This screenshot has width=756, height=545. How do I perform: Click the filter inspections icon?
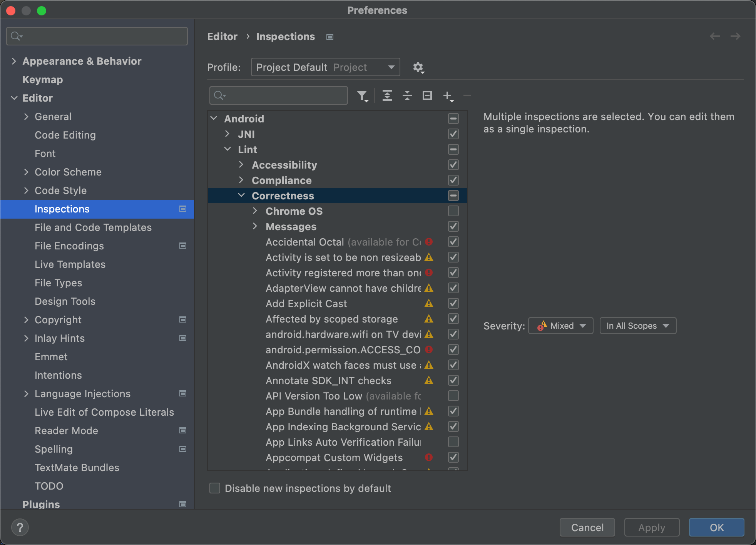[361, 95]
